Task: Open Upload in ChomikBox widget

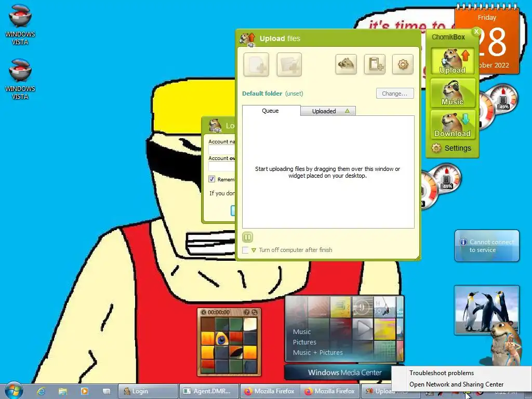Action: [x=453, y=61]
